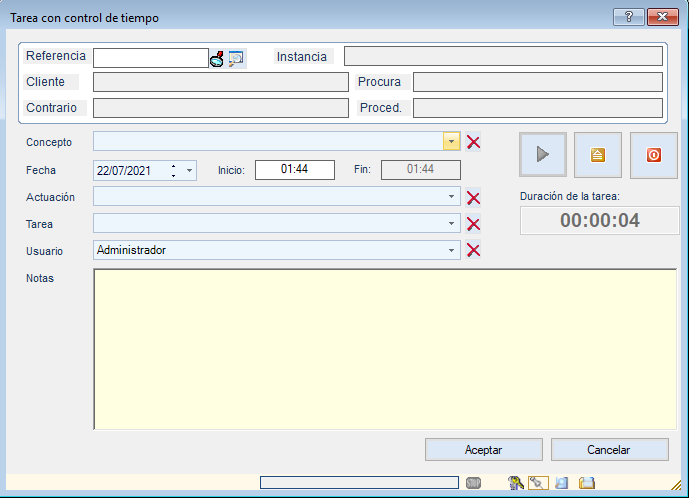Clear the Concepto field with its red X
This screenshot has height=498, width=689.
(x=474, y=142)
